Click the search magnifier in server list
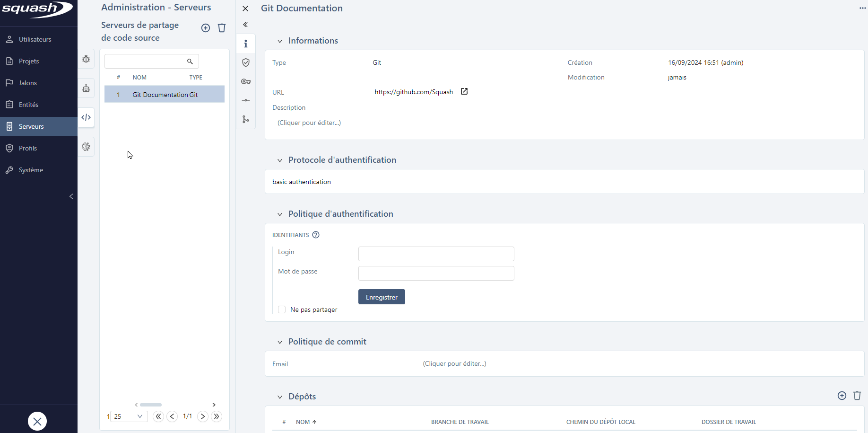Screen dimensions: 868x433 pos(190,61)
